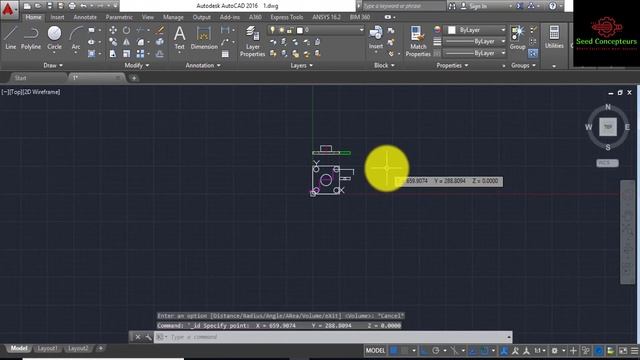Select the Polyline tool
The image size is (640, 360).
31,38
